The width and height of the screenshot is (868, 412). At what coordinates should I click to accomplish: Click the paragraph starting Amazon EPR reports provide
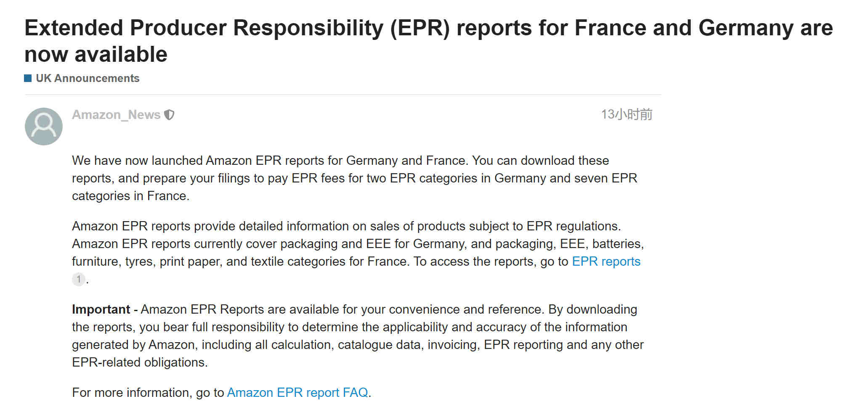358,253
